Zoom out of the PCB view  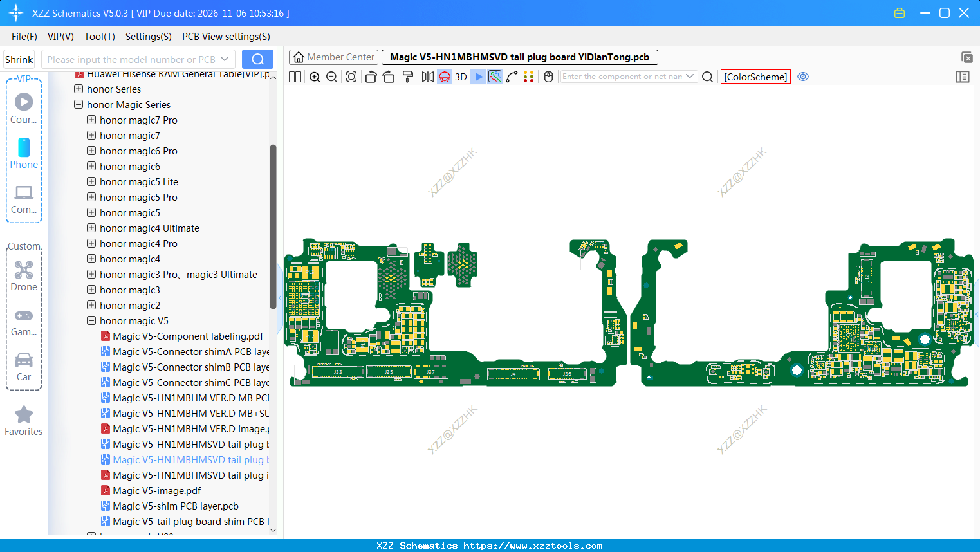point(331,77)
